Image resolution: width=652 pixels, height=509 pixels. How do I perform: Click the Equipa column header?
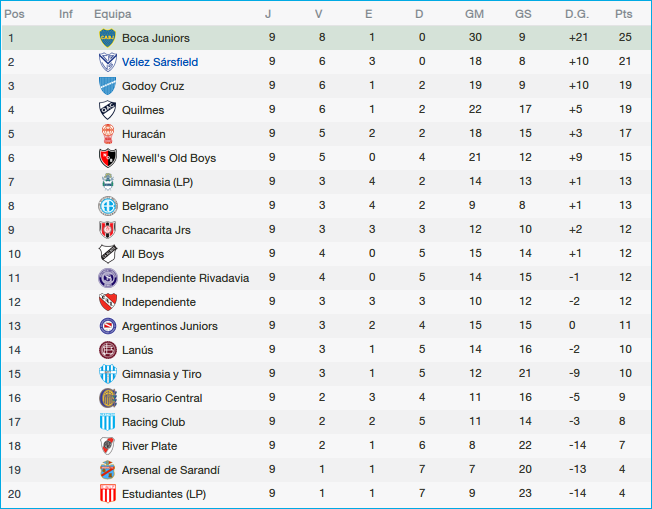pos(112,14)
